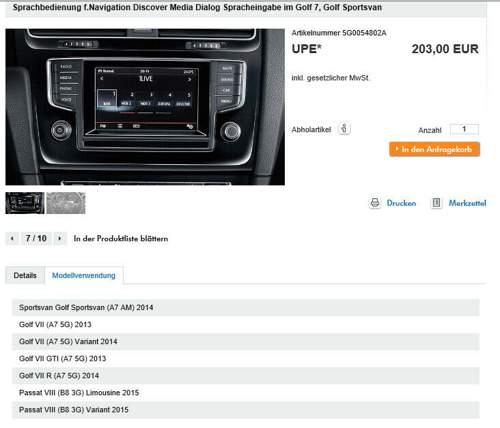Click the Abholartikel pickup info icon
The width and height of the screenshot is (500, 428).
coord(344,129)
